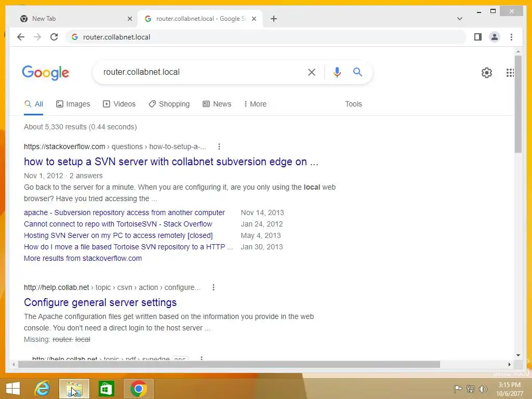Screen dimensions: 532x399
Task: Select the router.collabnet.local Google tab
Action: (200, 19)
